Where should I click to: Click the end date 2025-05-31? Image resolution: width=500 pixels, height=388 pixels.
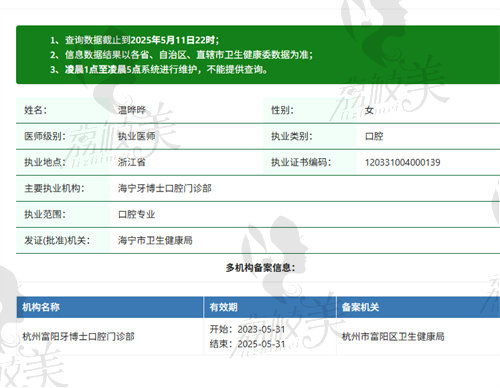coord(261,344)
